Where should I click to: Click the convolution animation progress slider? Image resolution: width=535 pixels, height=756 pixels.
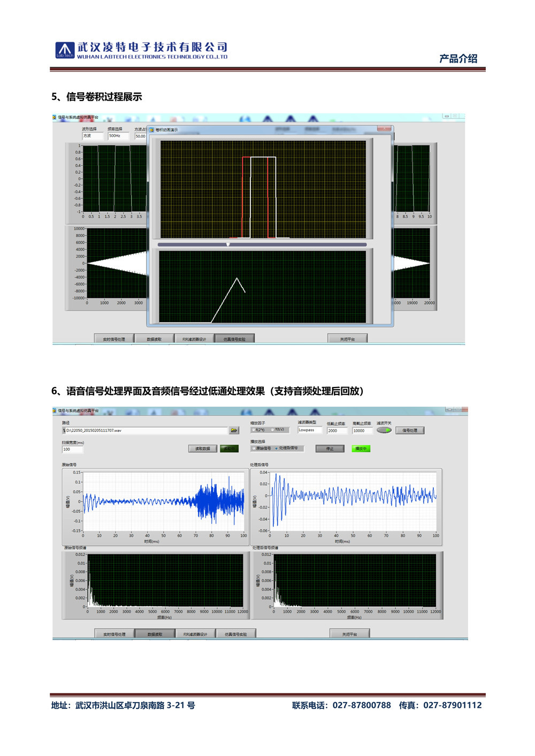coord(228,244)
